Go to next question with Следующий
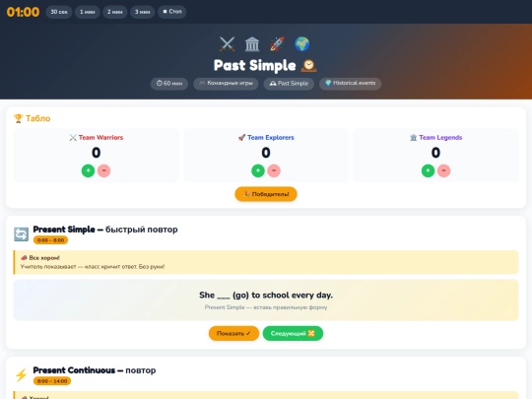The height and width of the screenshot is (399, 532). tap(293, 333)
